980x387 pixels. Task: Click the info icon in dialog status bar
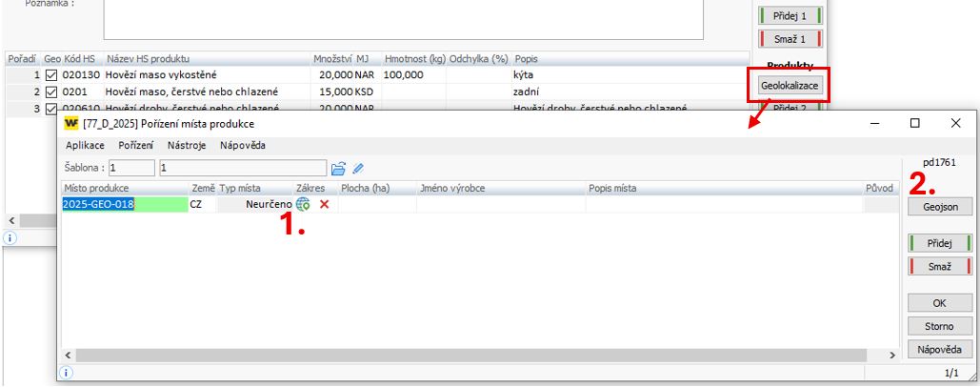[67, 374]
